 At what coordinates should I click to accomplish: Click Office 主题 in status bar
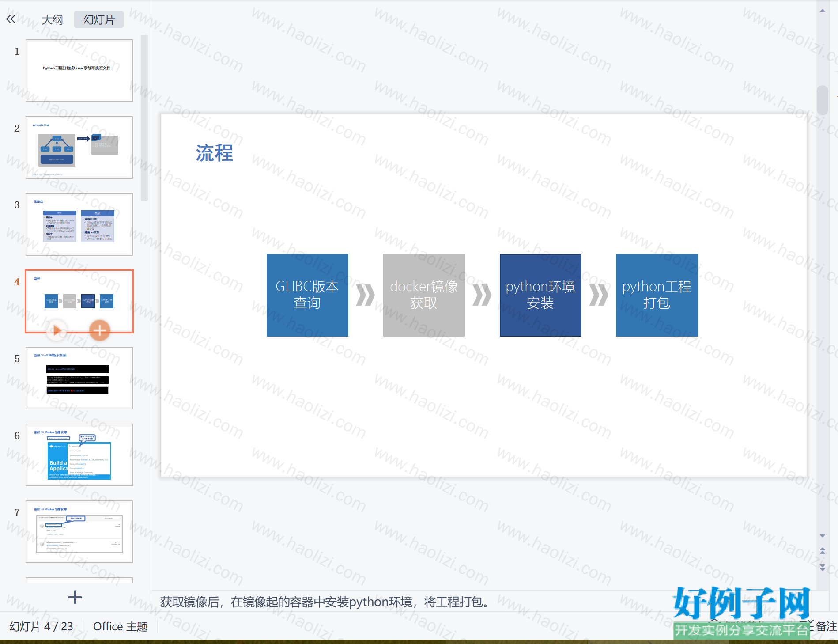120,626
